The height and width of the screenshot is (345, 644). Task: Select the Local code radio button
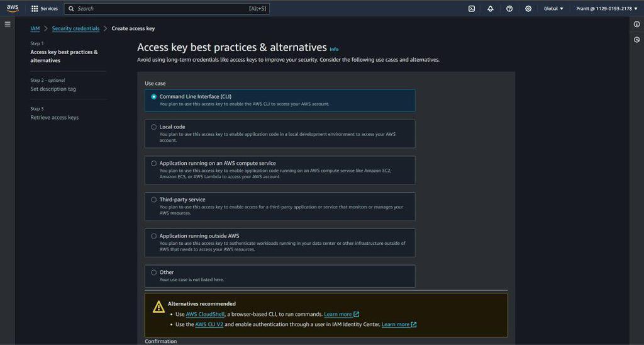(x=153, y=127)
